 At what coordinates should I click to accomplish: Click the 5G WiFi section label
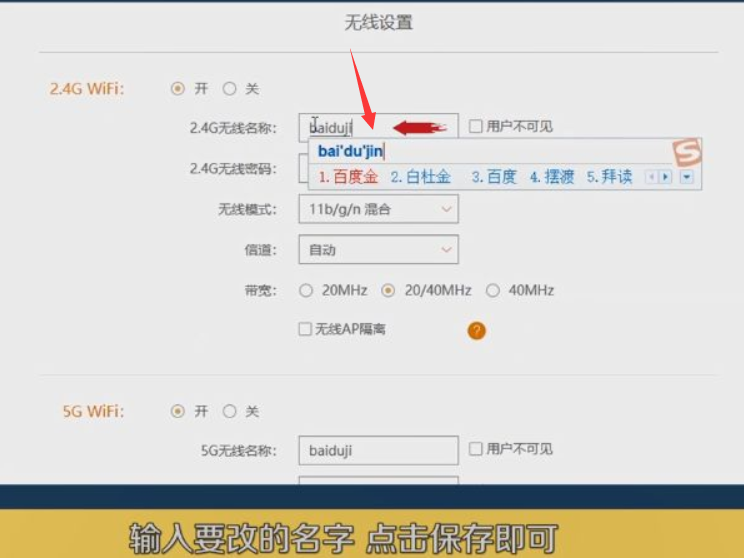(x=93, y=411)
